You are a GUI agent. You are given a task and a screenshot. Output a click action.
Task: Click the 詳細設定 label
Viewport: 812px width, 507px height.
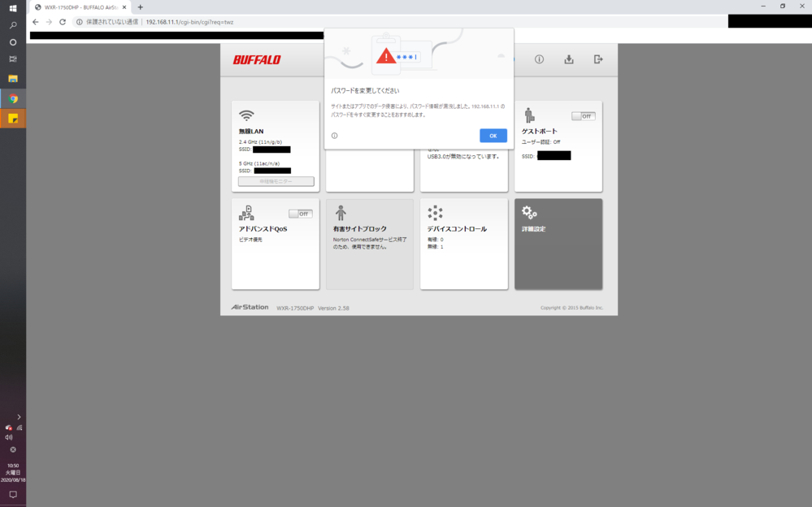click(533, 229)
